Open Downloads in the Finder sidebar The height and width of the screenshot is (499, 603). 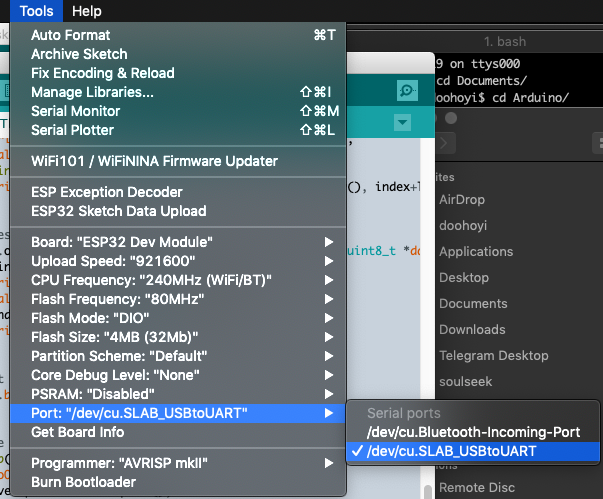tap(472, 329)
